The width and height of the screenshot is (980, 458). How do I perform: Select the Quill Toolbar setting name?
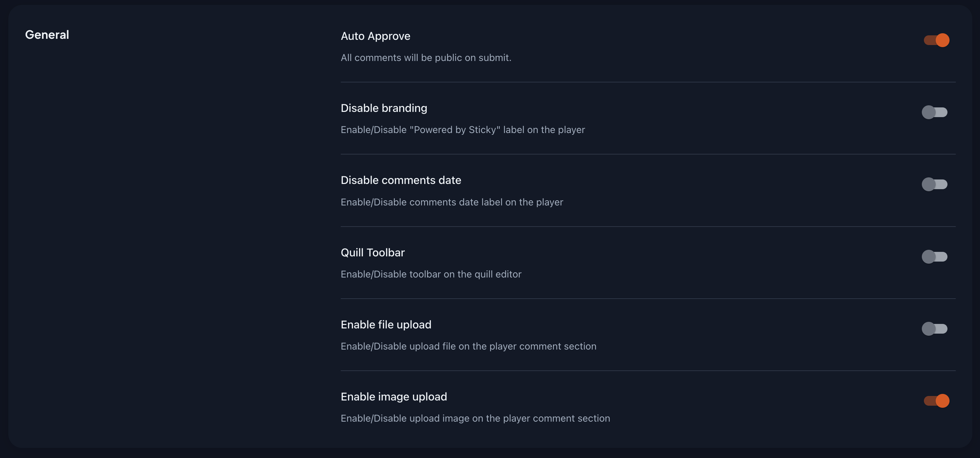tap(373, 253)
